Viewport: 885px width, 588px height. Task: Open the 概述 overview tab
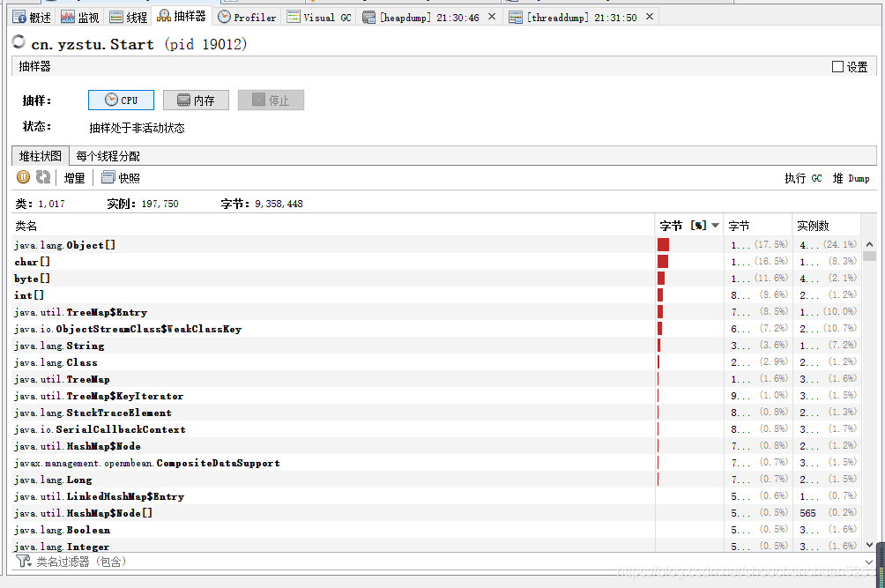coord(32,18)
